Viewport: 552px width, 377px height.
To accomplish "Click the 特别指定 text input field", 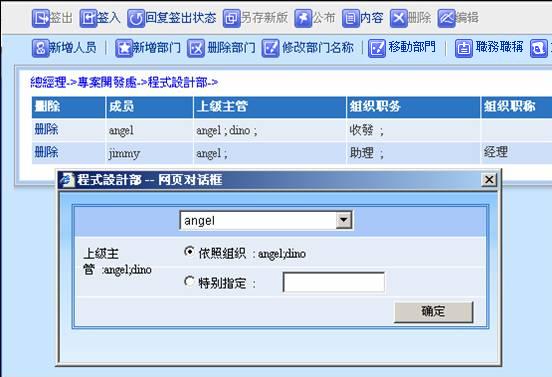I will (333, 282).
